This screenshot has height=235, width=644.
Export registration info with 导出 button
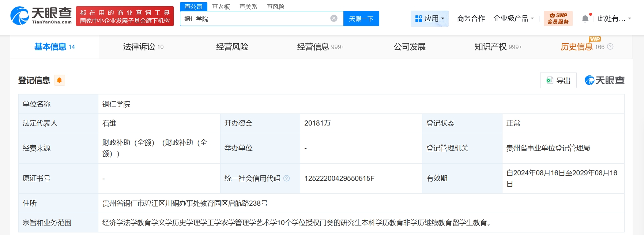click(558, 80)
